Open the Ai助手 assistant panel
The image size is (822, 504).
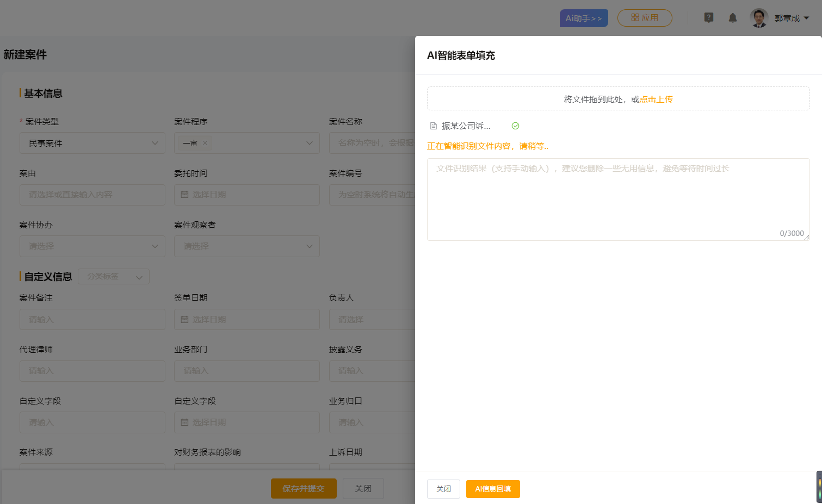pyautogui.click(x=583, y=18)
